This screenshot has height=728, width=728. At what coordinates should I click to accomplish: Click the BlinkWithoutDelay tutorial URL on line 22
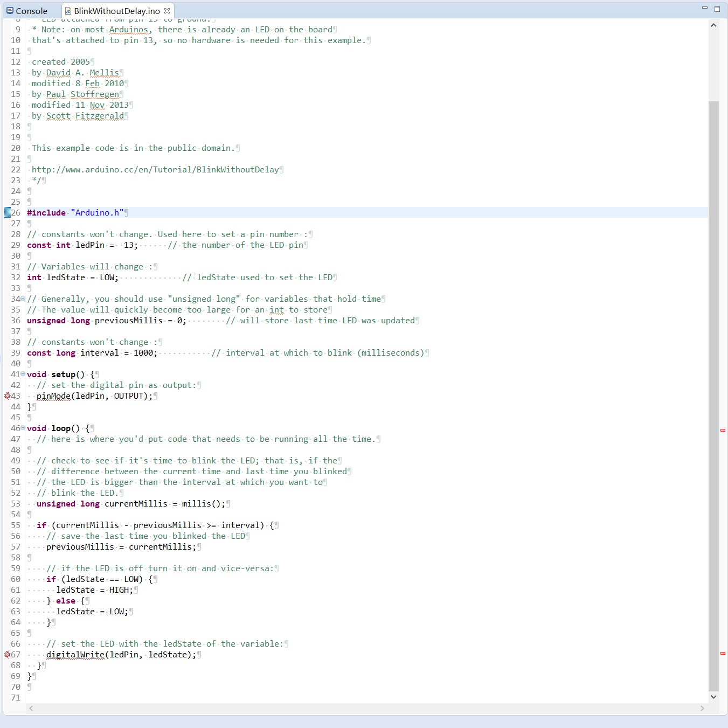point(156,169)
